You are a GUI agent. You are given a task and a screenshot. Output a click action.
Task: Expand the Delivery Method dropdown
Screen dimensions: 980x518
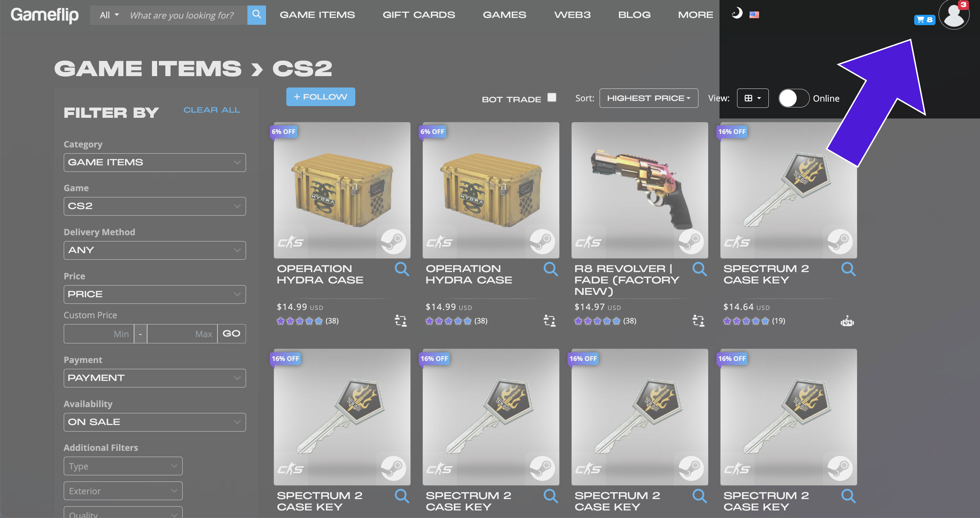pyautogui.click(x=154, y=250)
